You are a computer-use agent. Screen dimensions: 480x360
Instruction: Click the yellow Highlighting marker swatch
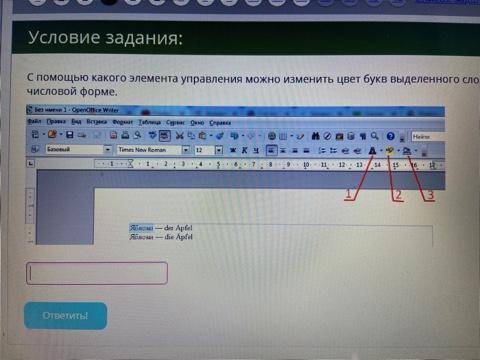click(x=390, y=151)
